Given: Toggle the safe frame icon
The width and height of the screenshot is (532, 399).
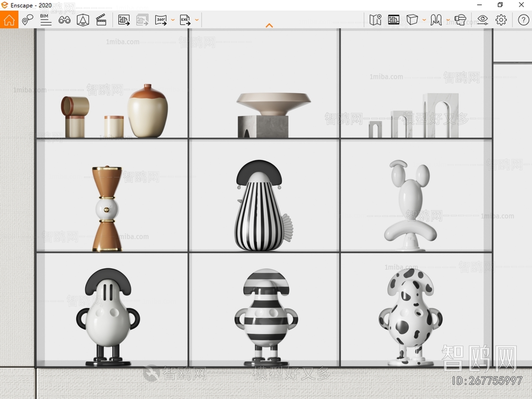Looking at the screenshot, I should coord(83,20).
